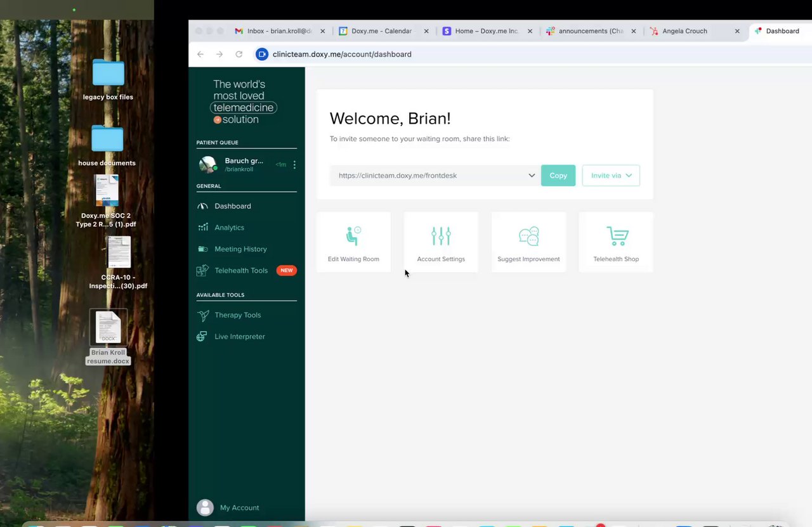
Task: Open the Suggest Improvement card
Action: (x=528, y=242)
